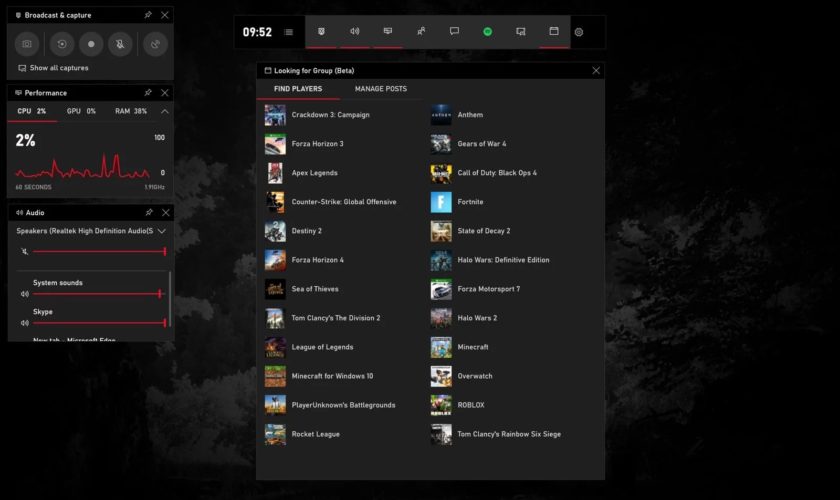Adjust the Skype volume slider

[x=99, y=323]
